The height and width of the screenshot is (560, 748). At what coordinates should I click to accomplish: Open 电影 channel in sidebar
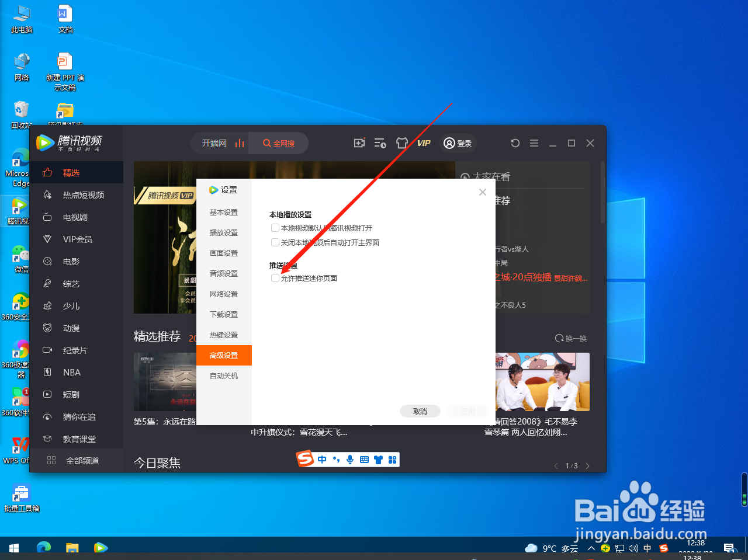[77, 261]
